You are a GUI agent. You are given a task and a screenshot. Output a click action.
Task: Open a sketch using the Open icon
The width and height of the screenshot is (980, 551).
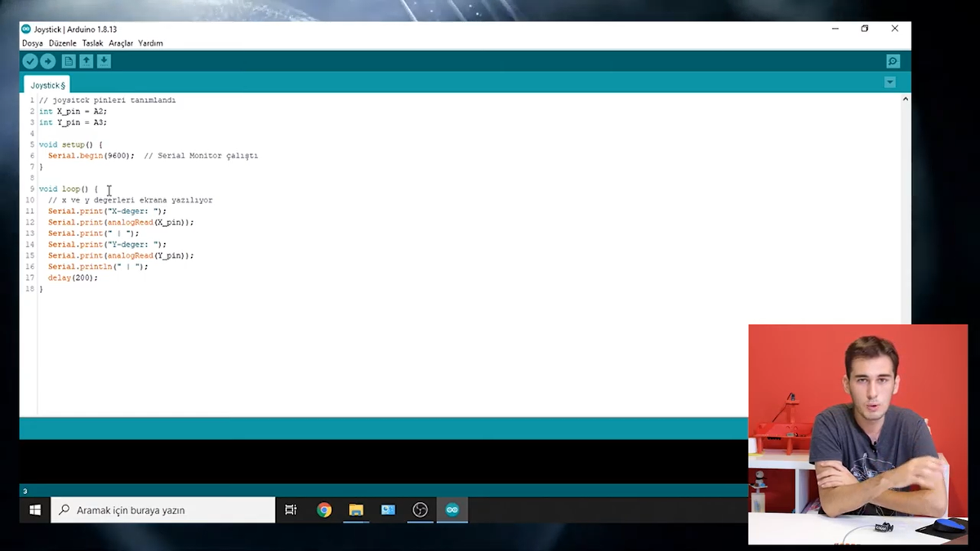87,61
